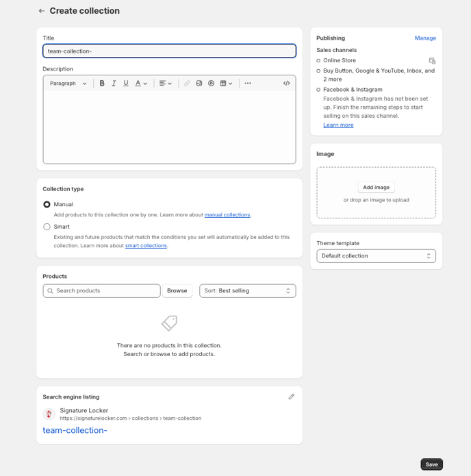Insert video into the description
The width and height of the screenshot is (471, 476).
click(212, 84)
